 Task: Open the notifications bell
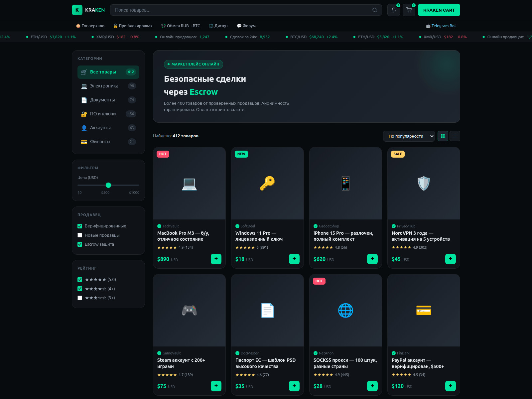pyautogui.click(x=393, y=10)
